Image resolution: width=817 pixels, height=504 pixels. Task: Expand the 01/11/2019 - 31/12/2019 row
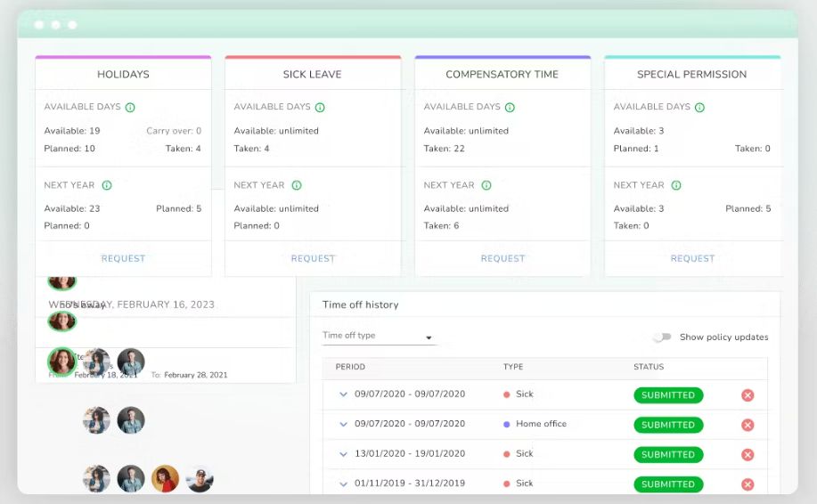coord(343,484)
